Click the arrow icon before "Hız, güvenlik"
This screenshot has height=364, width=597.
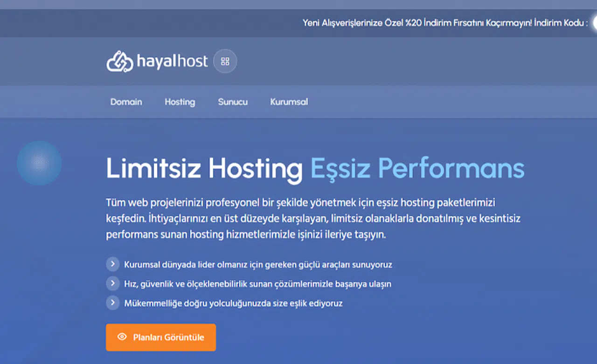point(112,283)
